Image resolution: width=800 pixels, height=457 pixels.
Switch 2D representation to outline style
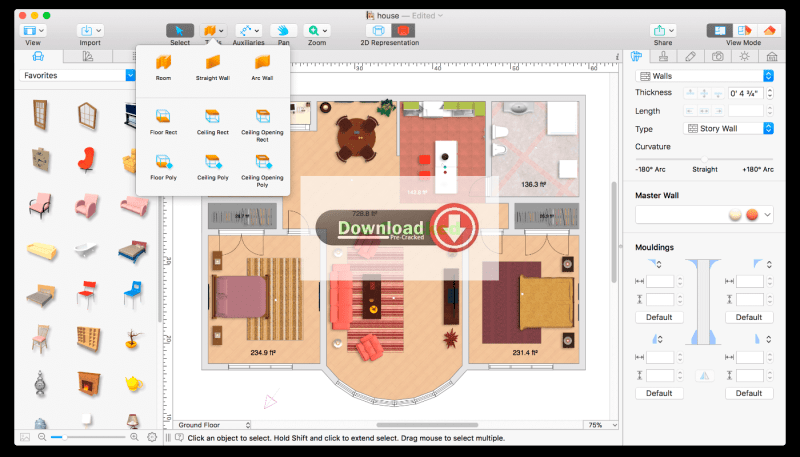click(x=378, y=31)
